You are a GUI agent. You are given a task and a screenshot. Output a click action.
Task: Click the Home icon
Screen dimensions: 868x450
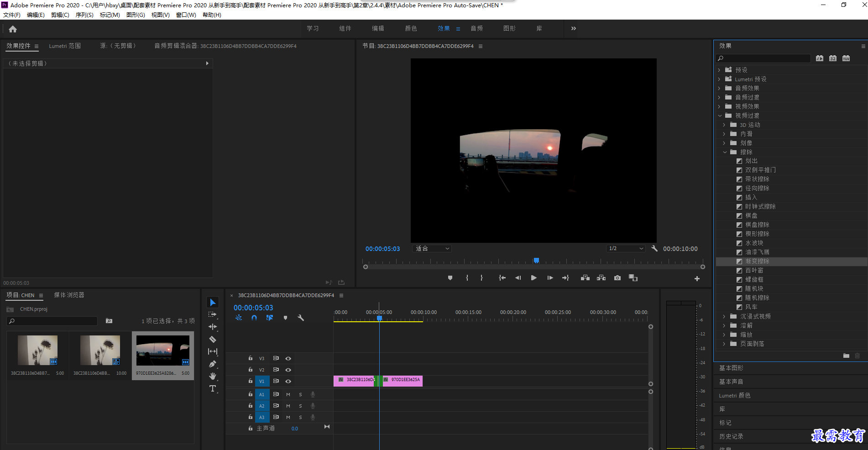[13, 29]
